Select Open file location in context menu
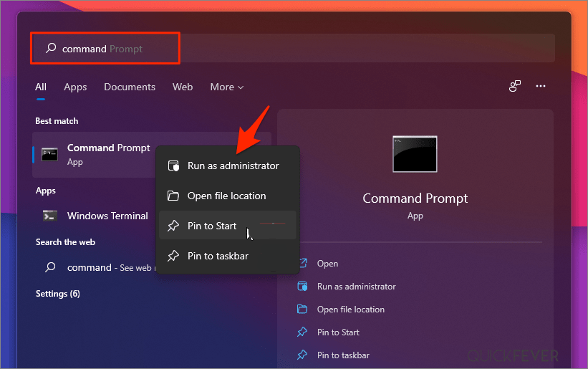This screenshot has width=588, height=369. (226, 196)
